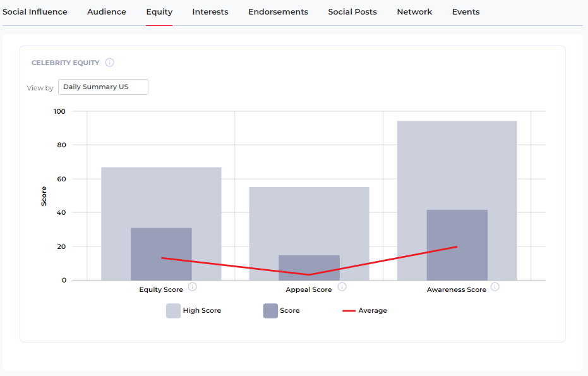Go to the Network section
This screenshot has width=588, height=376.
[x=414, y=11]
